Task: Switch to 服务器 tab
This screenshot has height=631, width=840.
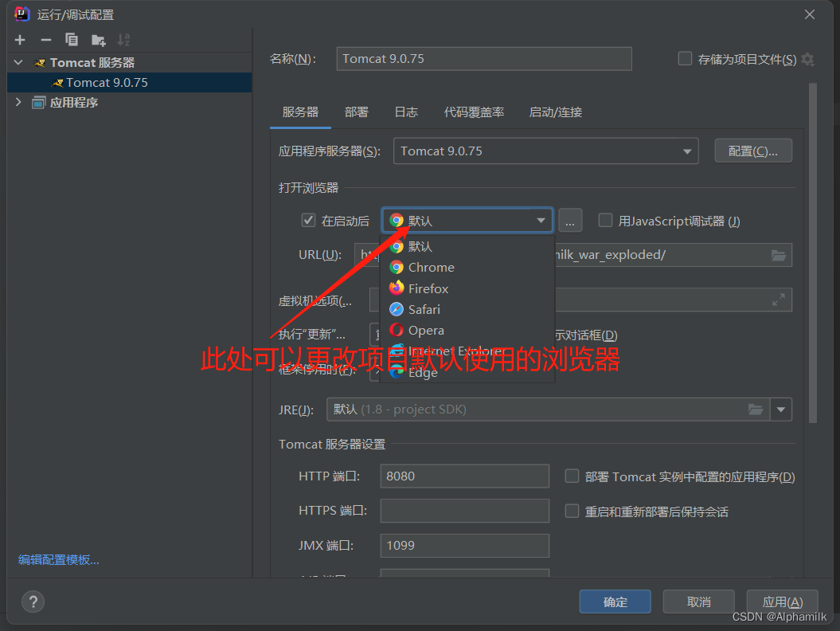Action: click(300, 112)
